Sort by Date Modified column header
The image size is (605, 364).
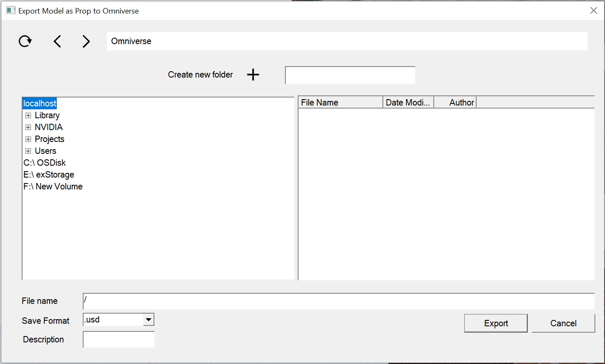(408, 103)
